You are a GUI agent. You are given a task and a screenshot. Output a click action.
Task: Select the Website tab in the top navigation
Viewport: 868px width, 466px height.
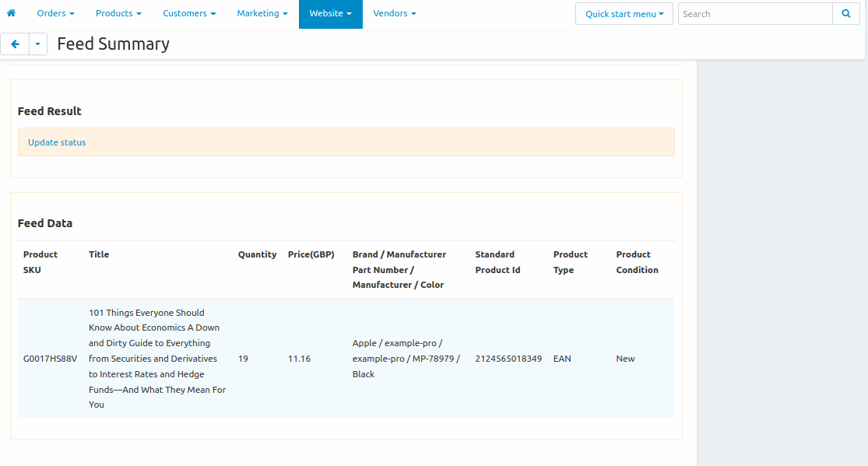coord(330,13)
